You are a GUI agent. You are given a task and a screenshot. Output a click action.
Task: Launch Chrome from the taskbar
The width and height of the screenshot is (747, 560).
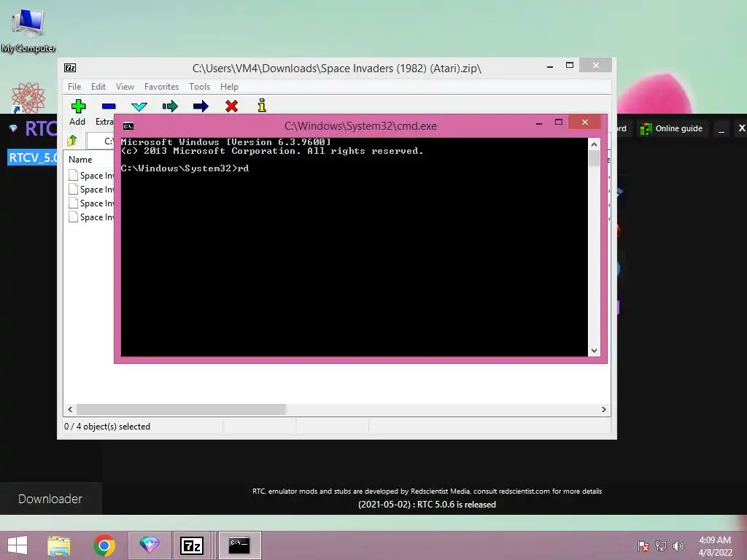[x=104, y=545]
